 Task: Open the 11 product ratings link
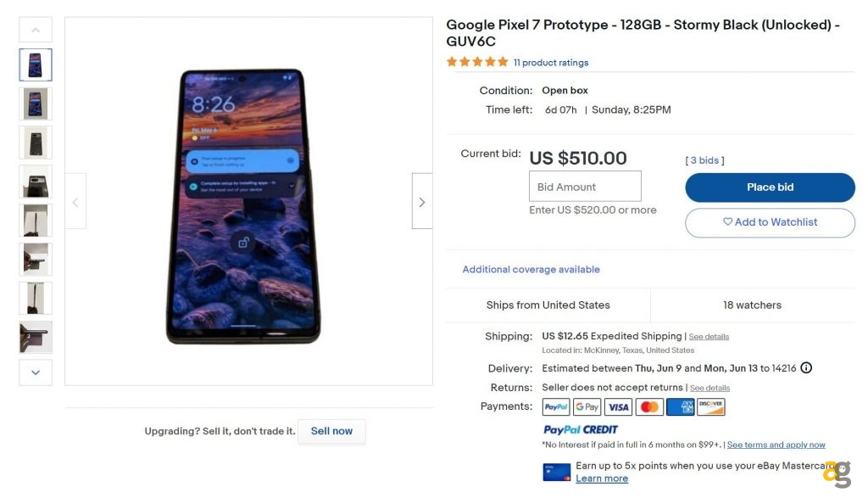(552, 62)
